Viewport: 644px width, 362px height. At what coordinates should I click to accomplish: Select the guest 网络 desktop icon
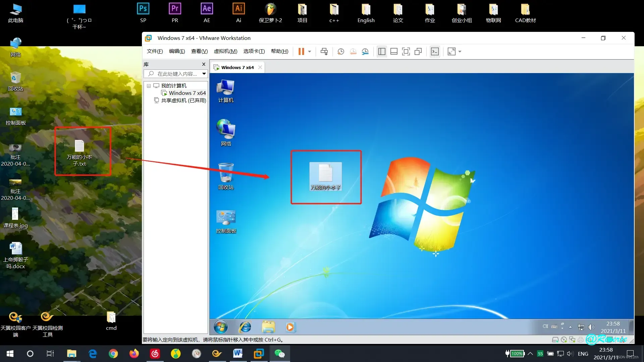coord(226,133)
